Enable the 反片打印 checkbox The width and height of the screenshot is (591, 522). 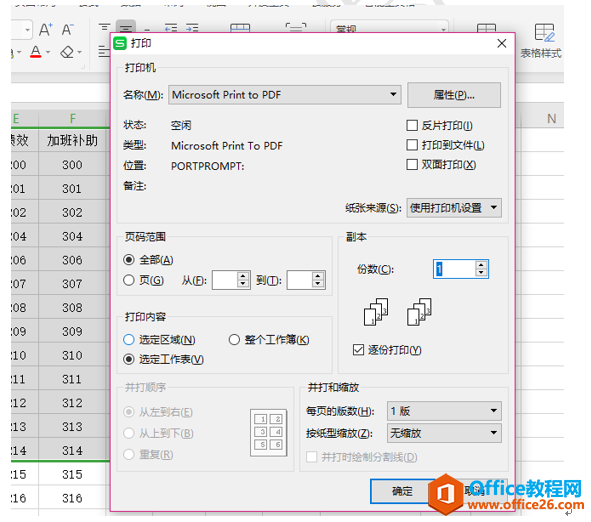tap(412, 125)
